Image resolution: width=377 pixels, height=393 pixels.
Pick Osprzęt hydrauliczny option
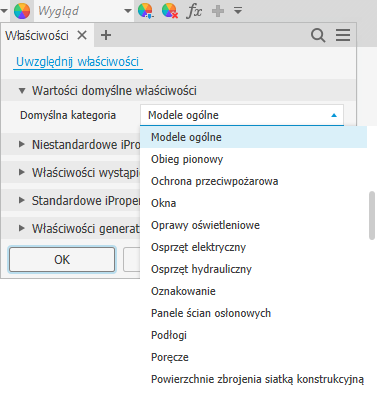tap(253, 269)
